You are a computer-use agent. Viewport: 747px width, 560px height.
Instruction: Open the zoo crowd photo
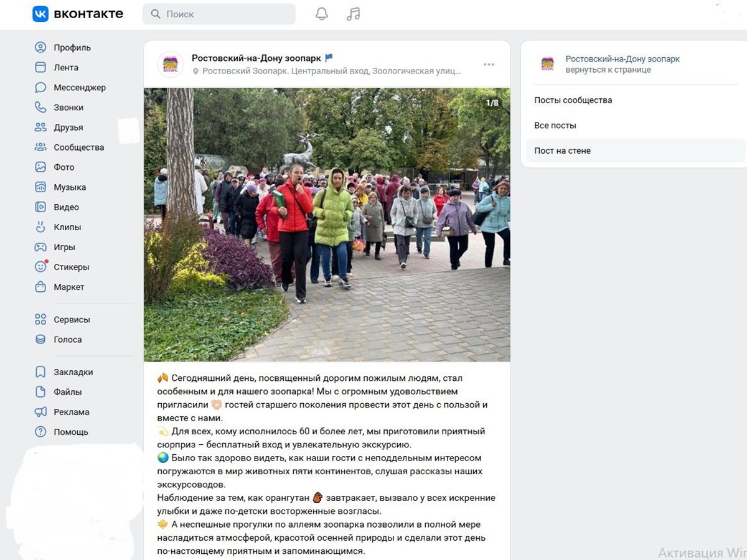click(x=327, y=225)
